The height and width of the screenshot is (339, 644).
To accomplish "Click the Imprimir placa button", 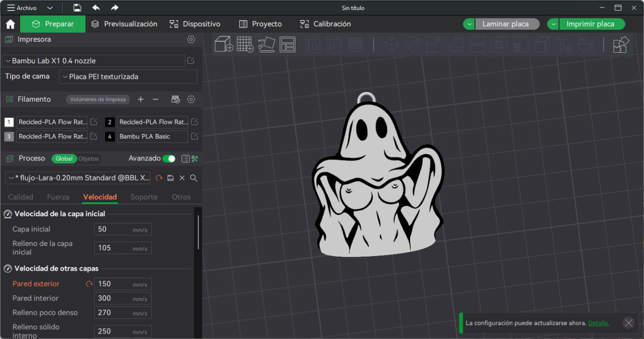I will (x=592, y=24).
